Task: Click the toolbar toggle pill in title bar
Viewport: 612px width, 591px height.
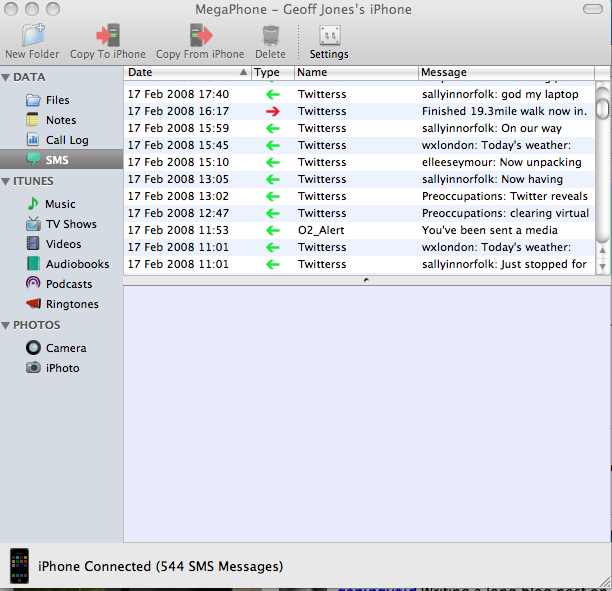Action: coord(592,9)
